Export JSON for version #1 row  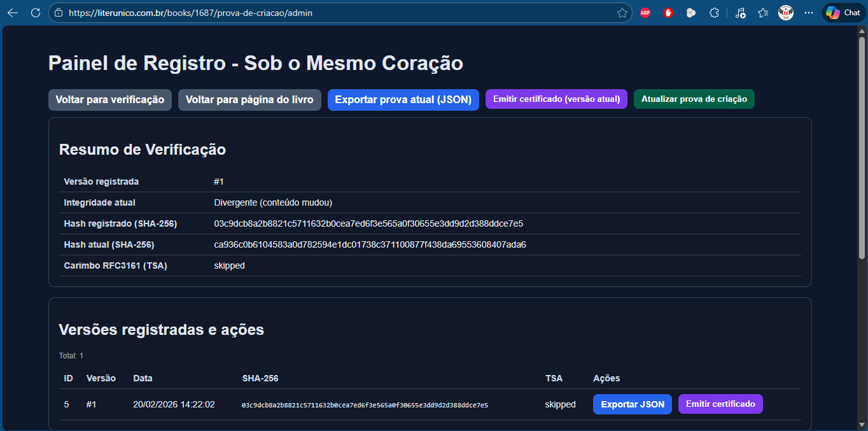[x=632, y=404]
